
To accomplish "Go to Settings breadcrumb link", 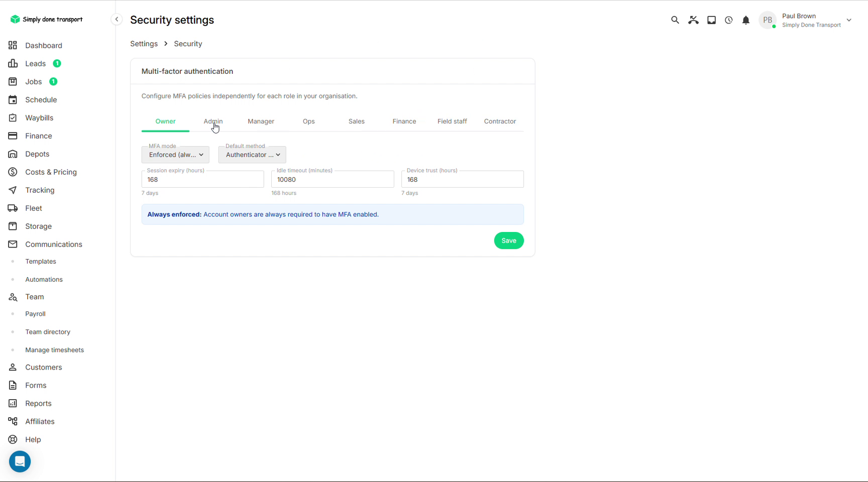I will (x=144, y=44).
